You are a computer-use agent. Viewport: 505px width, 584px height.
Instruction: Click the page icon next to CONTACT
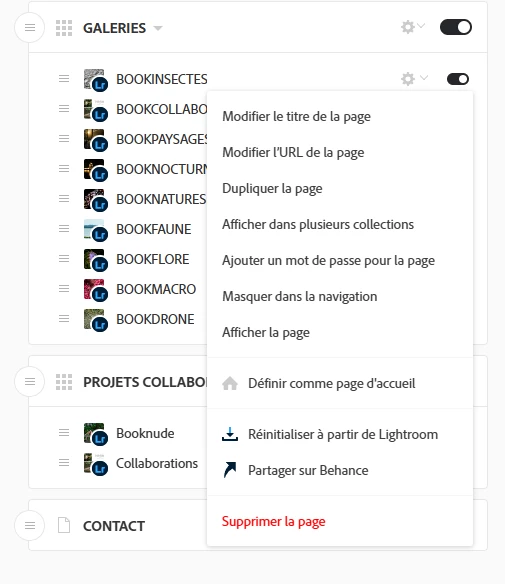pyautogui.click(x=64, y=525)
